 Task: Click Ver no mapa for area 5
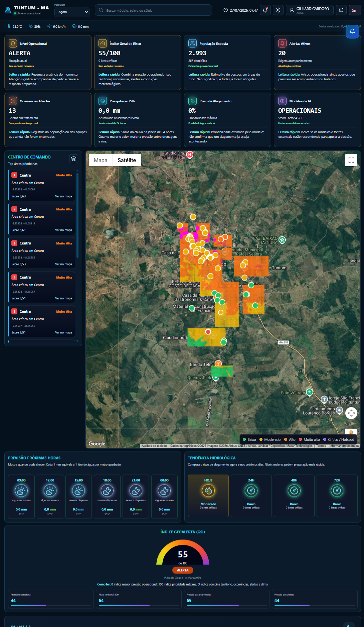[x=63, y=332]
